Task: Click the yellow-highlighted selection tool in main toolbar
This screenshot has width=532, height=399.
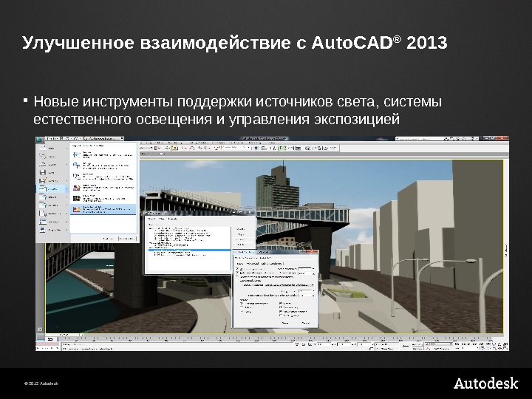Action: (x=174, y=148)
